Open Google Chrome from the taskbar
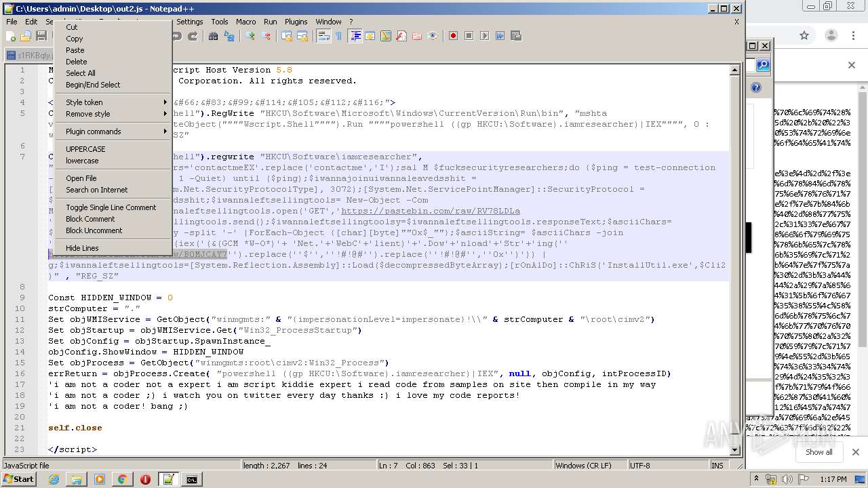The image size is (868, 488). click(x=122, y=479)
